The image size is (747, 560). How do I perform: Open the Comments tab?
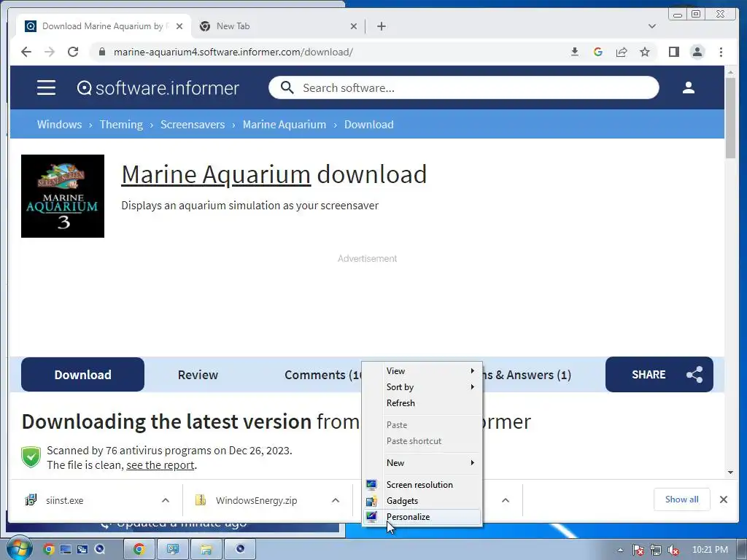pos(323,375)
